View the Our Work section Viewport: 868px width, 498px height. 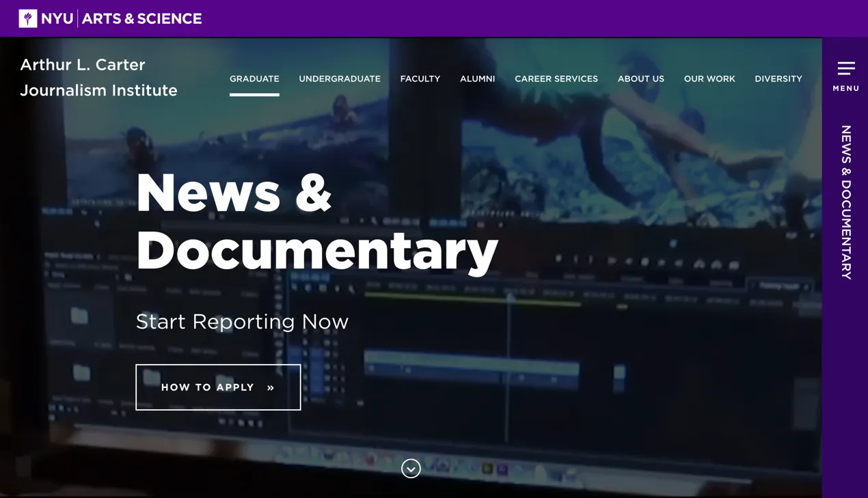709,79
